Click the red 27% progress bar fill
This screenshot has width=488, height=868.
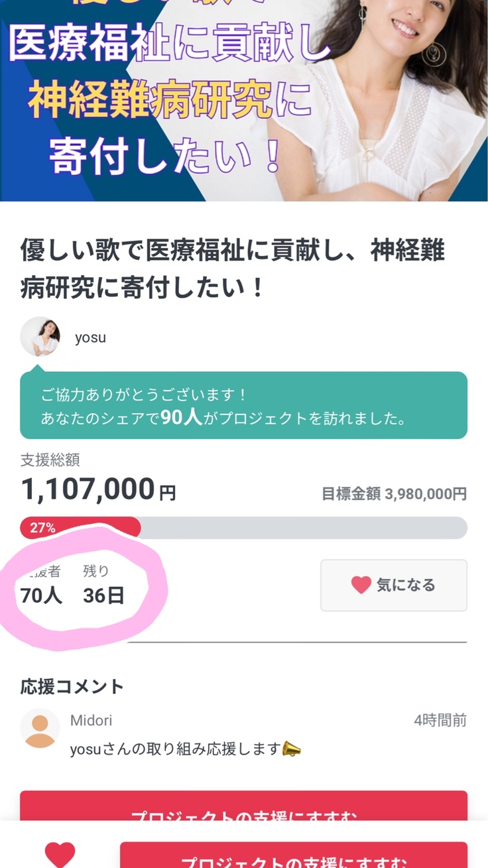point(80,528)
